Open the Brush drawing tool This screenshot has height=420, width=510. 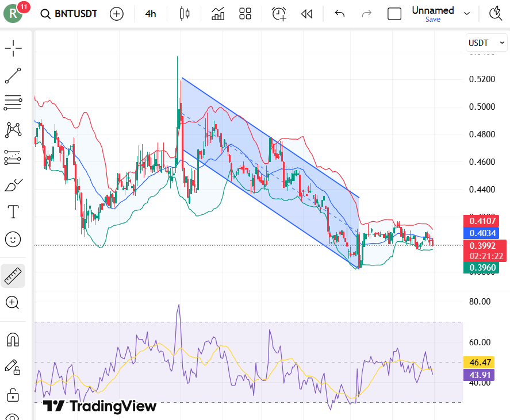tap(13, 184)
